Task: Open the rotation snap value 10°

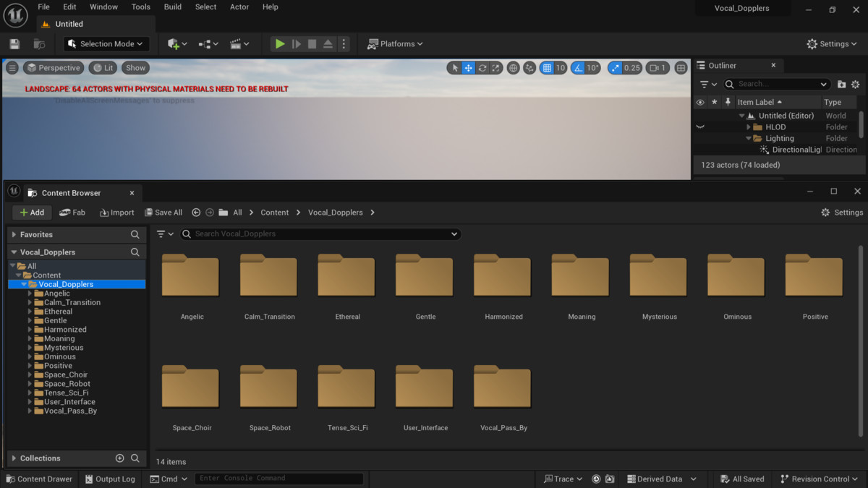Action: coord(593,68)
